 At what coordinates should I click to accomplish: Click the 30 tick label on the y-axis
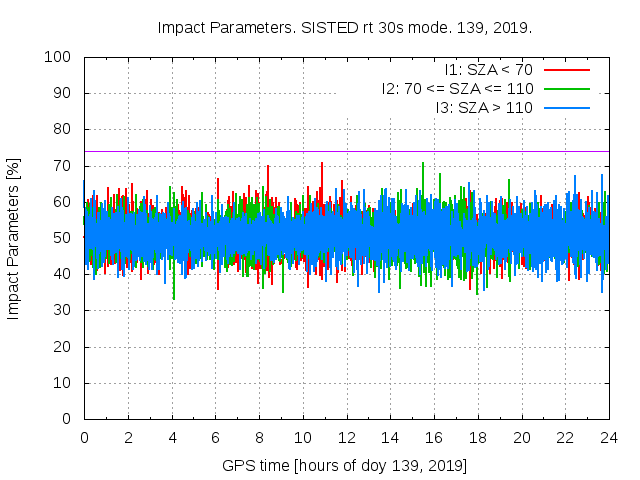(x=61, y=310)
